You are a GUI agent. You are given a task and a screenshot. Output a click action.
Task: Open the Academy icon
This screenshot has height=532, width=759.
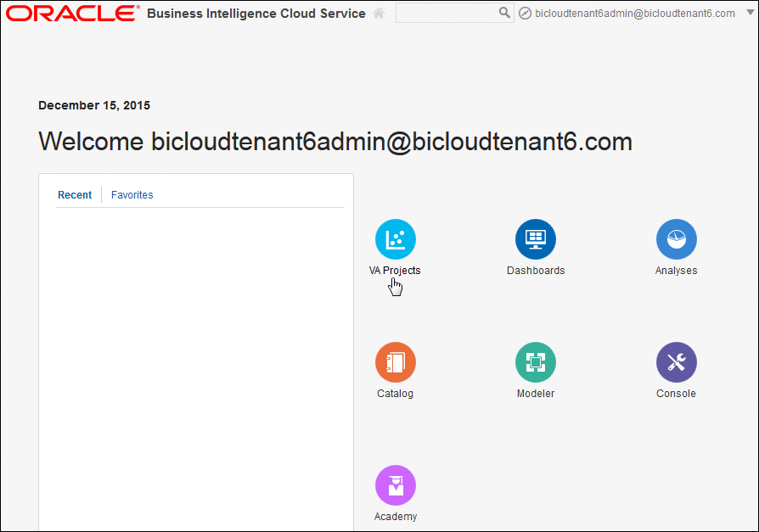click(396, 485)
